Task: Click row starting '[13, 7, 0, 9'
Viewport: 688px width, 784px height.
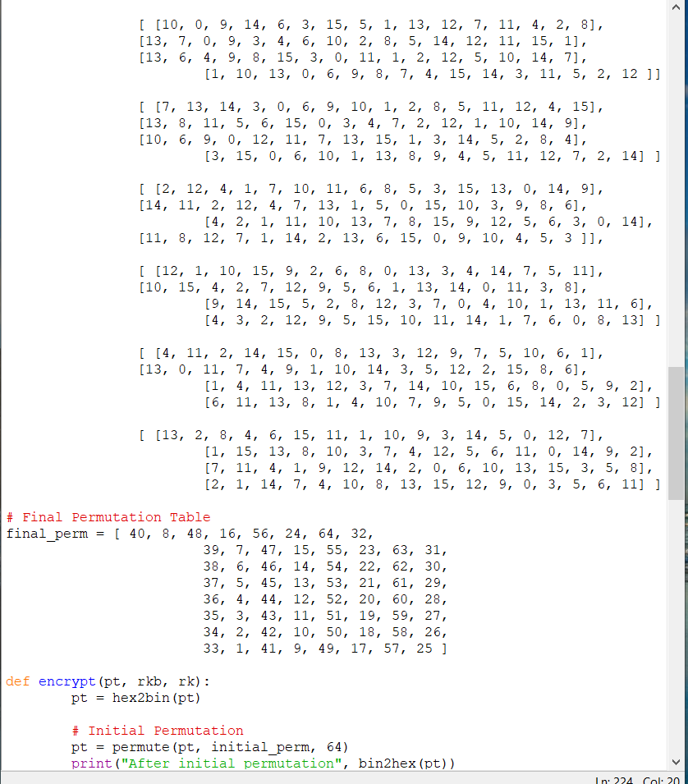Action: [x=363, y=41]
